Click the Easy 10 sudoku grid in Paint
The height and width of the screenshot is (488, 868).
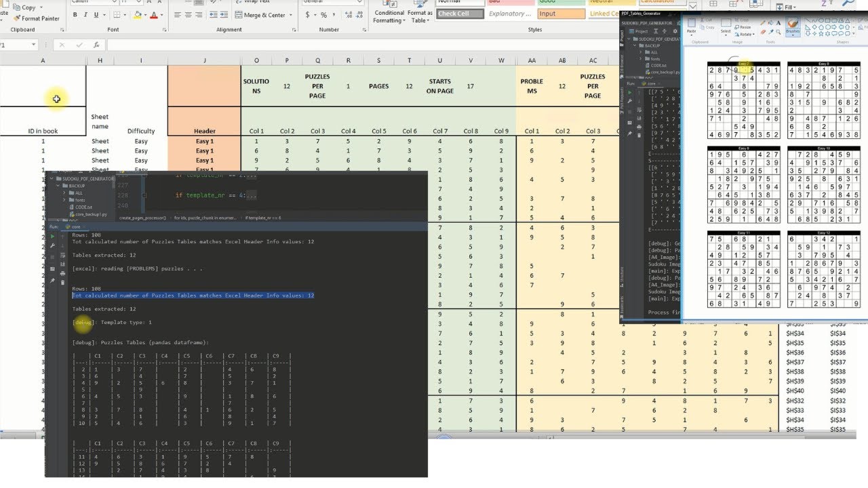click(823, 184)
